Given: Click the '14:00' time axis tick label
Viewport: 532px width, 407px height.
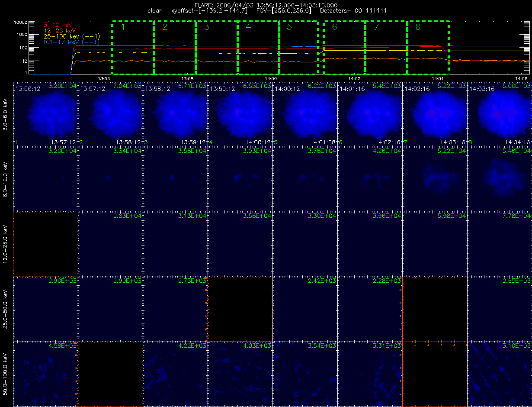Looking at the screenshot, I should tap(271, 78).
